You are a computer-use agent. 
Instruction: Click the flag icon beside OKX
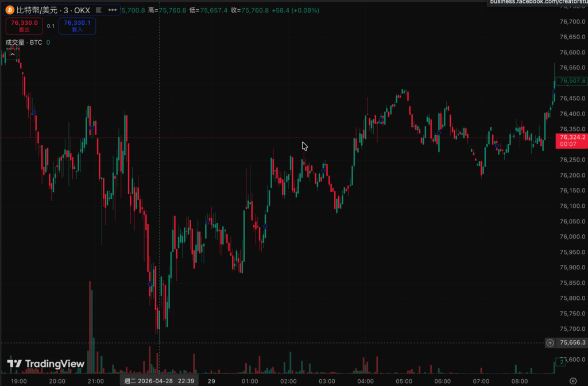pos(99,10)
